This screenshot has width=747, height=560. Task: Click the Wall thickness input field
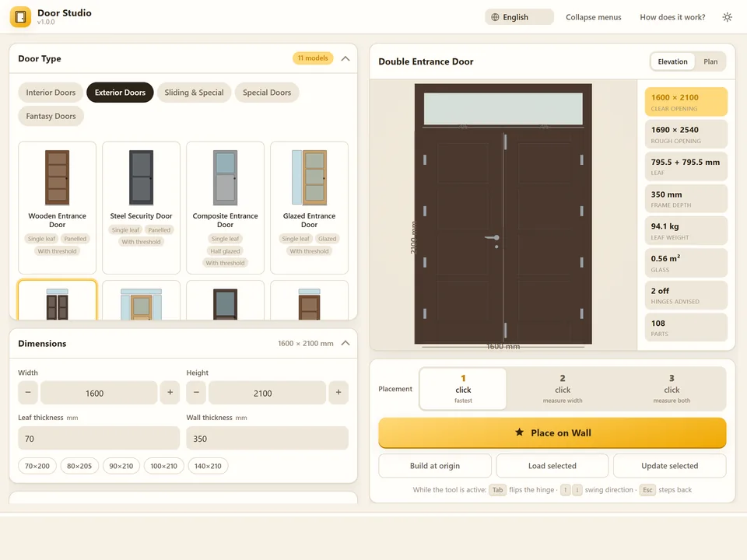[267, 438]
